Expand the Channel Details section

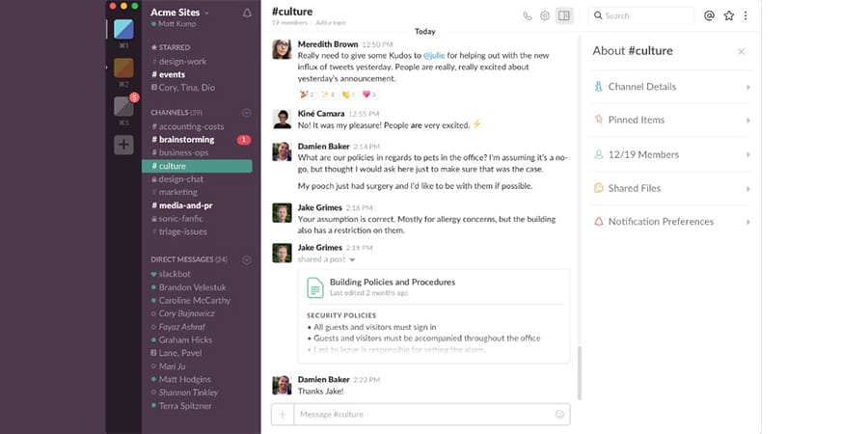pos(670,87)
